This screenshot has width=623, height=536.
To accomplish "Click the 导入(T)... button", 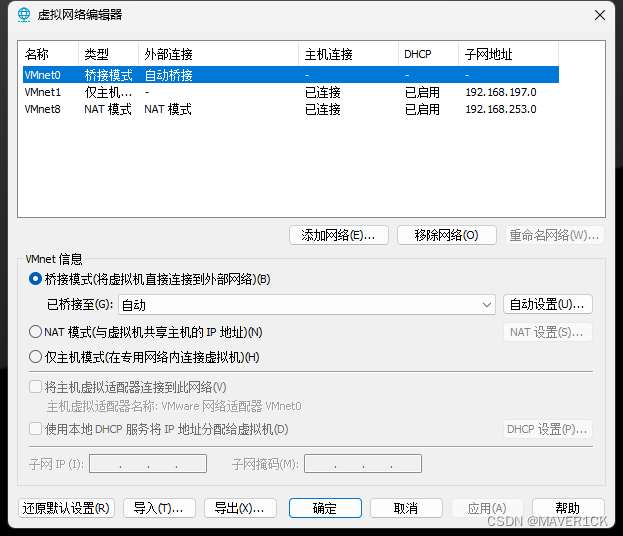I will tap(159, 508).
